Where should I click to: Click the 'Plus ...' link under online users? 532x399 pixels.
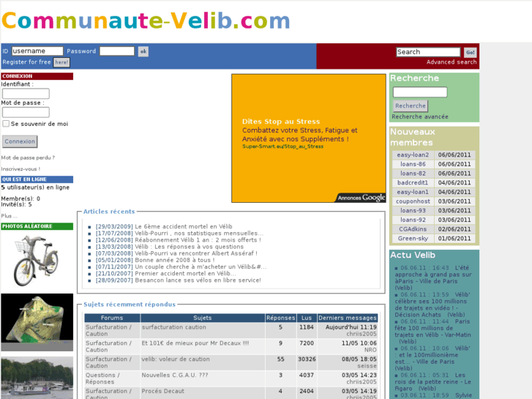(10, 216)
